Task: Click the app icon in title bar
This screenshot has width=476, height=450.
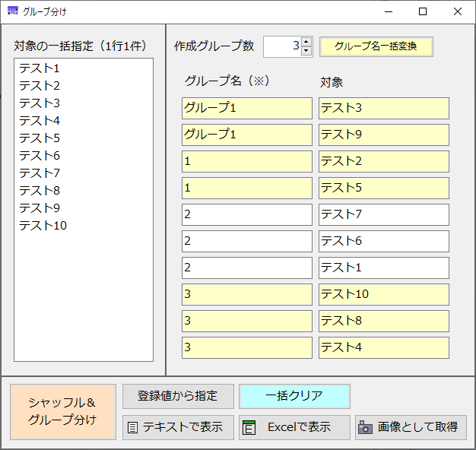Action: (12, 11)
